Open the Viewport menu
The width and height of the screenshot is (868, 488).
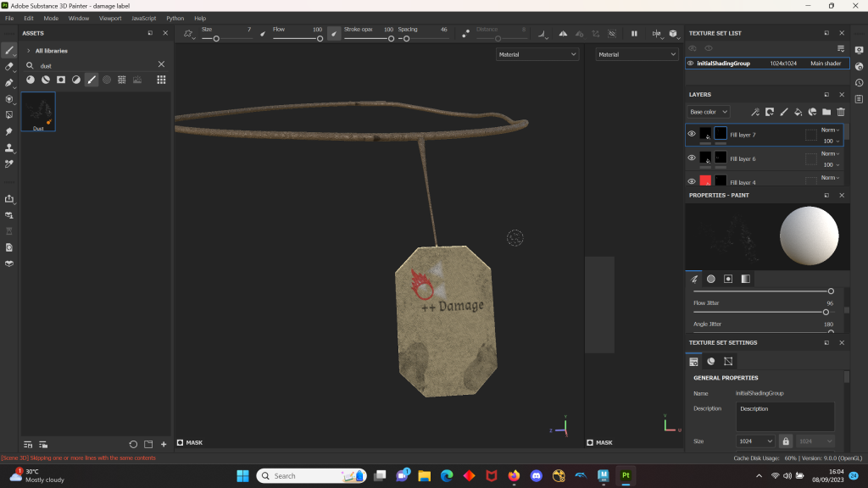110,19
